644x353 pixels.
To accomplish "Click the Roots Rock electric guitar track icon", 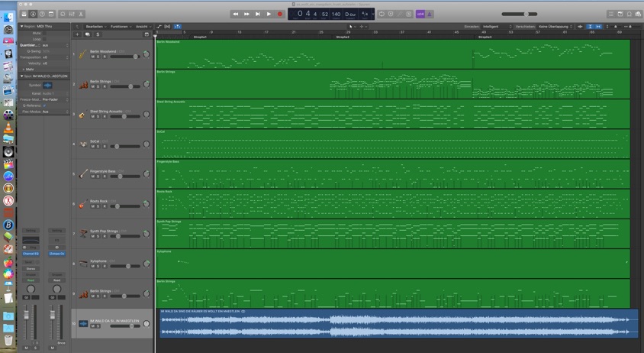I will tap(83, 204).
